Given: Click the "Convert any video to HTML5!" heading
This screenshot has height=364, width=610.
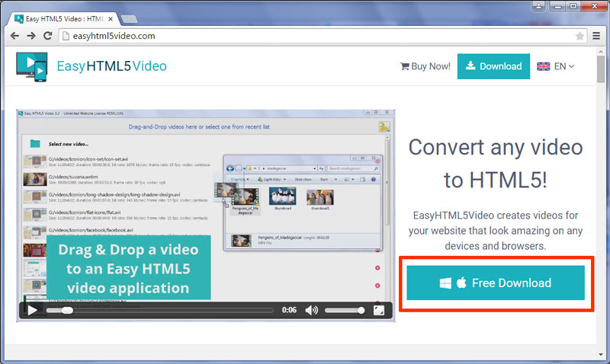Looking at the screenshot, I should pyautogui.click(x=495, y=164).
